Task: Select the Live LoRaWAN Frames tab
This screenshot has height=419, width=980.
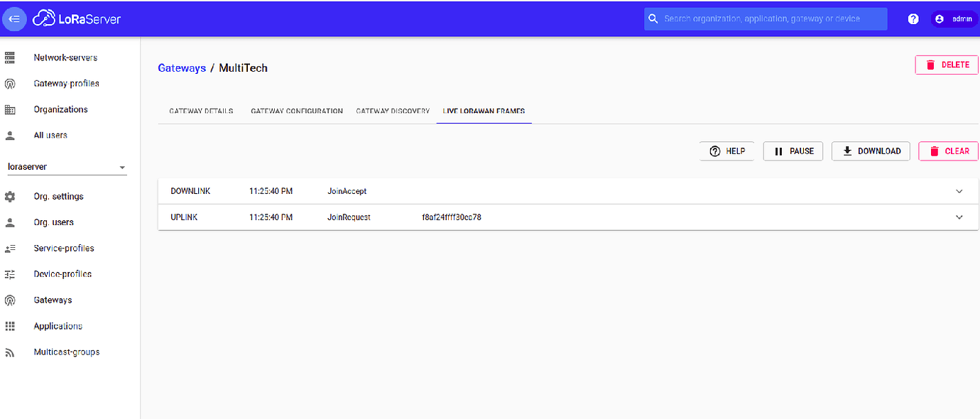Action: (x=484, y=111)
